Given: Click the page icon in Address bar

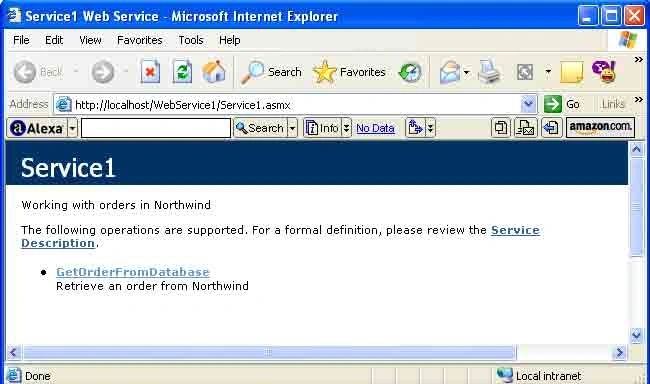Looking at the screenshot, I should coord(63,104).
